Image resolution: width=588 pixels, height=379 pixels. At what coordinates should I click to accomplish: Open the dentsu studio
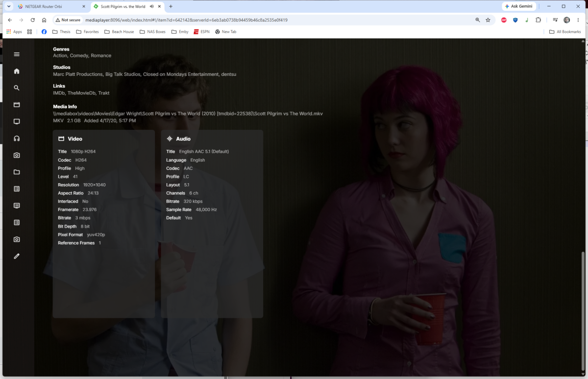click(x=228, y=74)
